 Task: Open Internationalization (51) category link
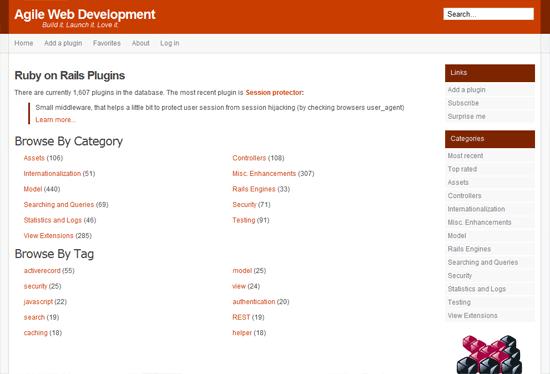coord(52,173)
